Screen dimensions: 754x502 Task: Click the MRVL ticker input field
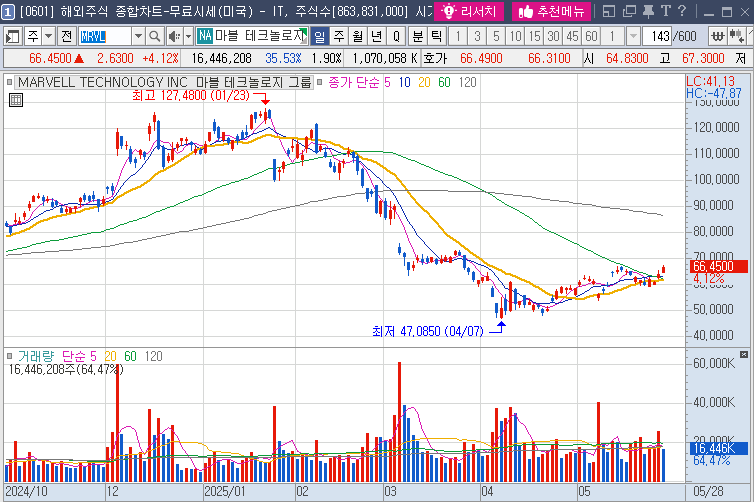coord(104,36)
